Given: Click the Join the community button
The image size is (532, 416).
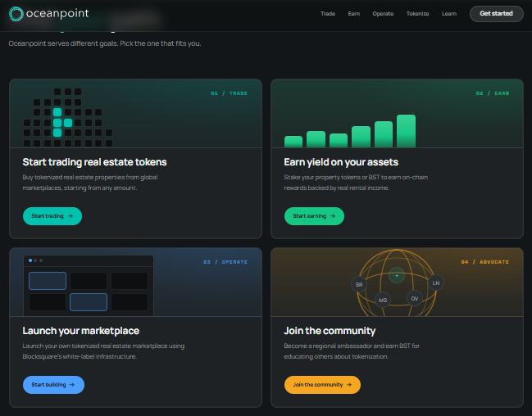Looking at the screenshot, I should 322,385.
